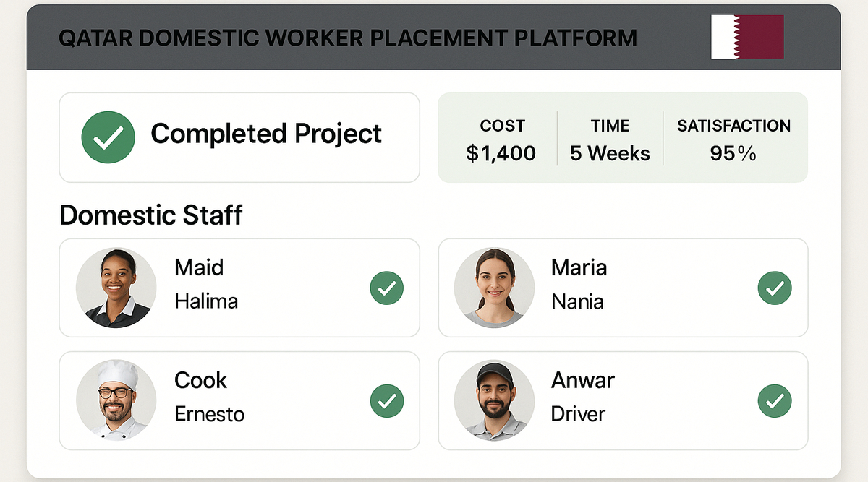Toggle the checkmark on Cook Ernesto's card
Image resolution: width=868 pixels, height=482 pixels.
point(386,401)
